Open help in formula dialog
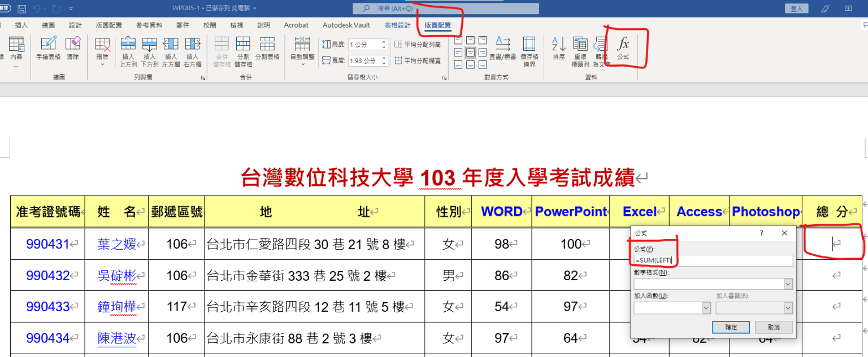868x357 pixels. (x=761, y=233)
